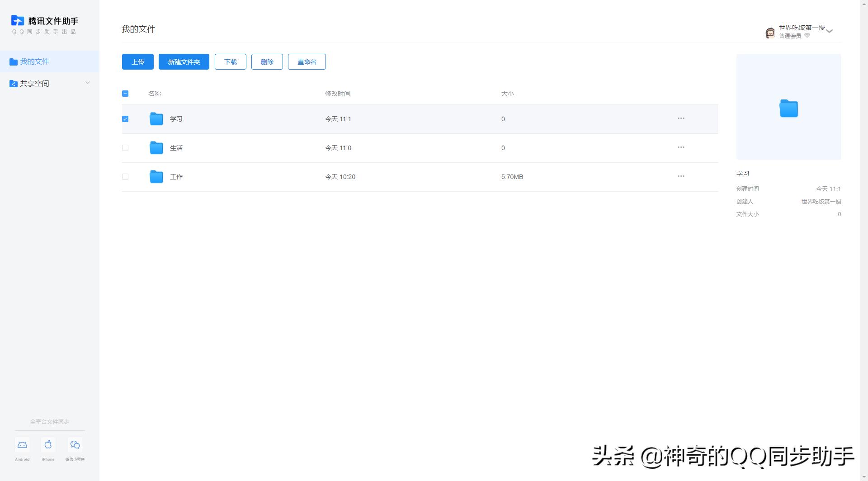Click the Android sync icon
The height and width of the screenshot is (481, 868).
click(22, 445)
